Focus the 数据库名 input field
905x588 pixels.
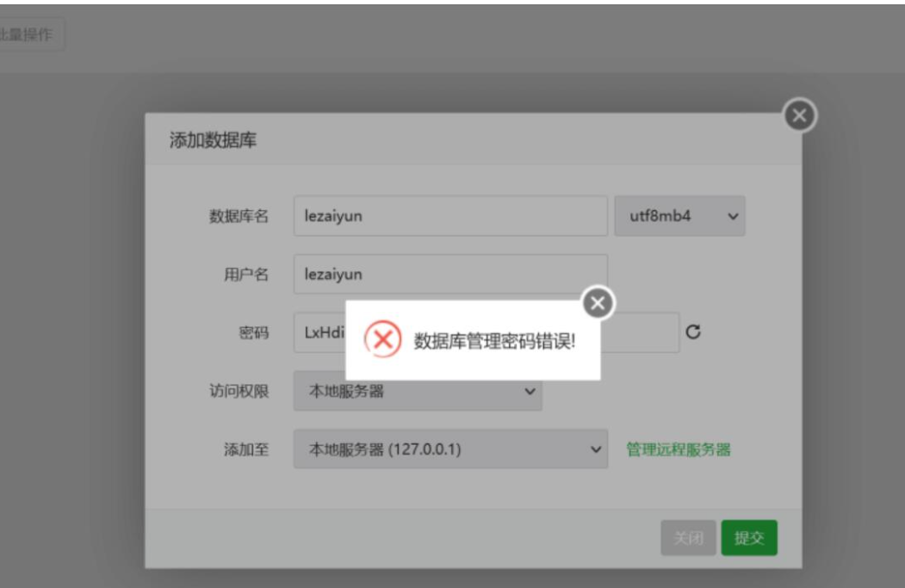pyautogui.click(x=450, y=216)
